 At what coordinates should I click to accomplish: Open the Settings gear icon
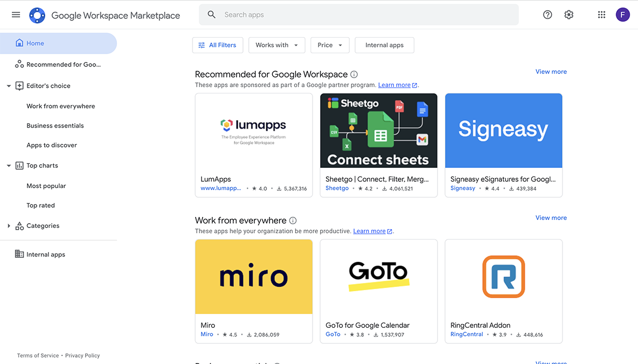[569, 15]
